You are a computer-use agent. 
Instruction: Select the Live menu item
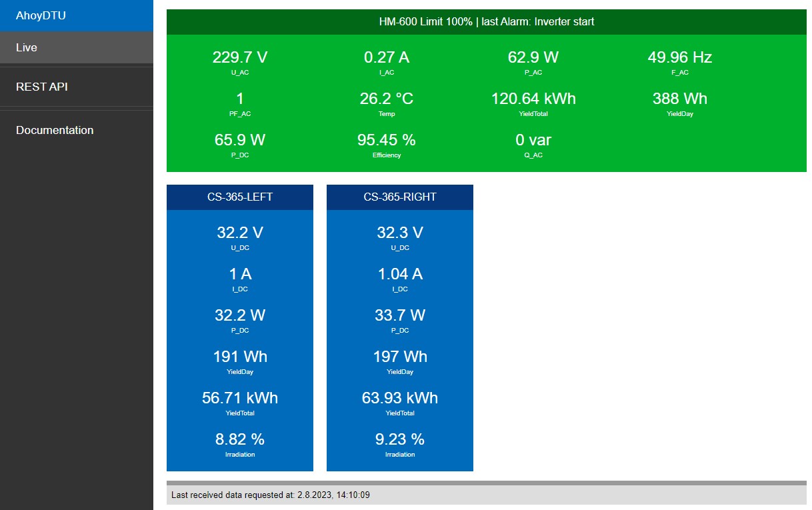pos(27,47)
